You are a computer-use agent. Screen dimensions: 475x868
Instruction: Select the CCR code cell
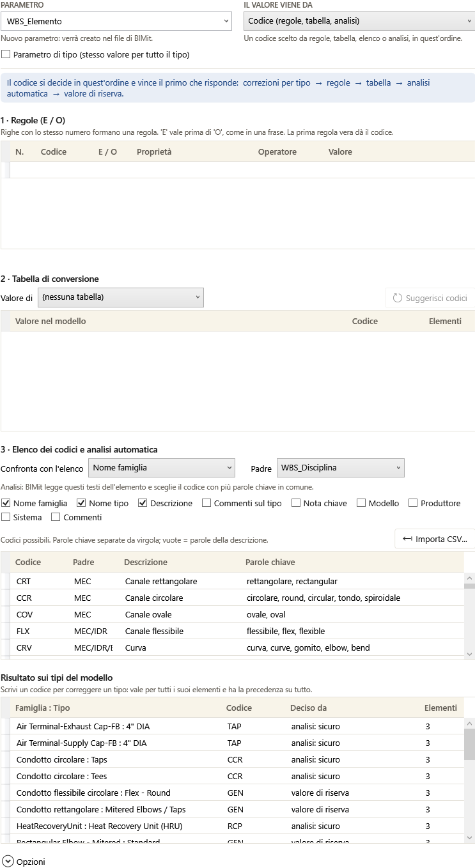coord(39,598)
